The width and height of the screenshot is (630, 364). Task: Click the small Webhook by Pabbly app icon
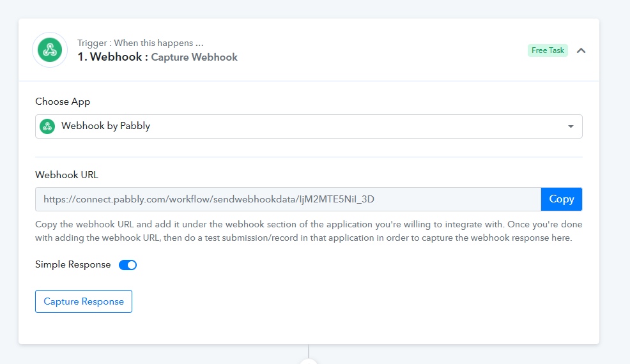pos(47,126)
